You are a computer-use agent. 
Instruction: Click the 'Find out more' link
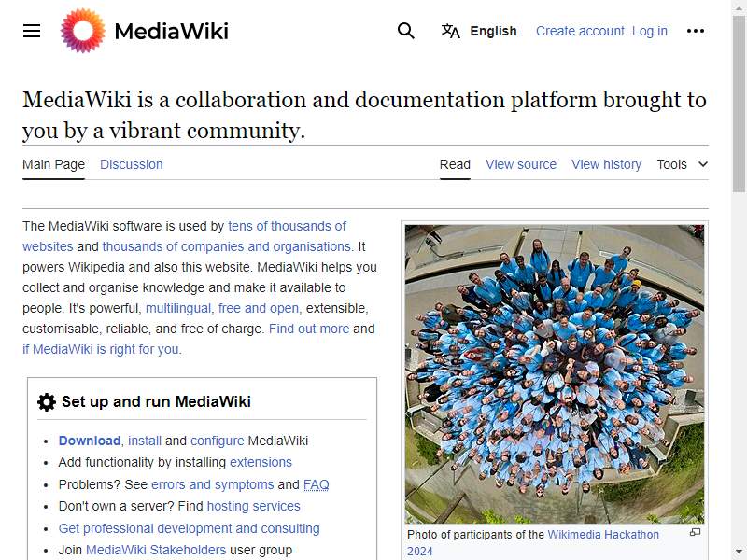coord(309,329)
